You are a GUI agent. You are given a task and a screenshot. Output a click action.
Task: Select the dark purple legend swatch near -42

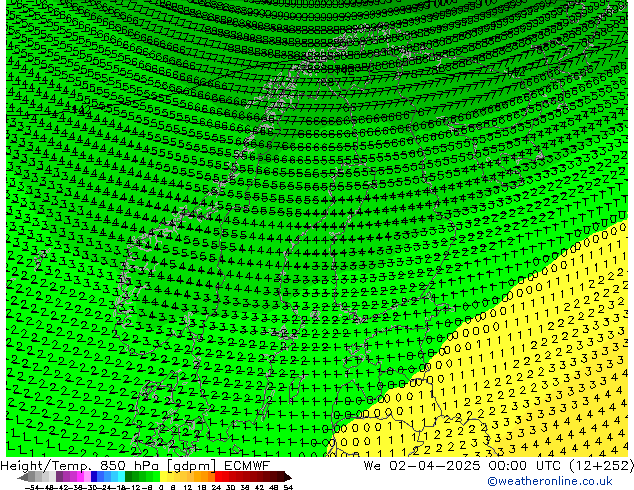pyautogui.click(x=59, y=476)
